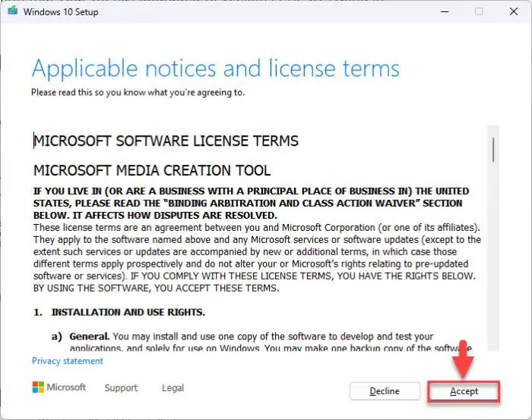Viewport: 532px width, 420px height.
Task: Click the Microsoft logo
Action: (x=59, y=387)
